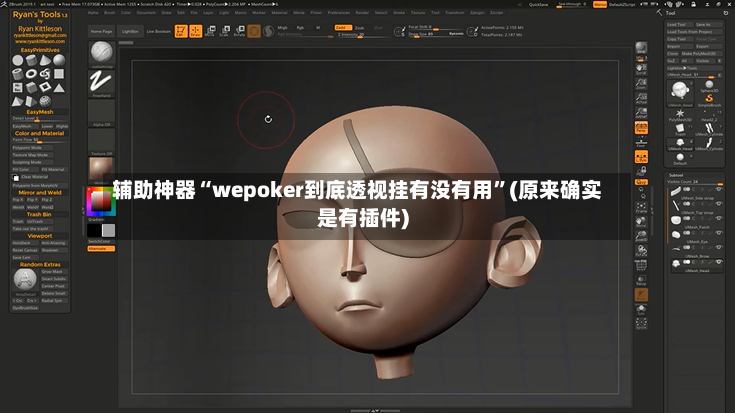This screenshot has width=735, height=413.
Task: Open LightBox
Action: click(x=130, y=31)
